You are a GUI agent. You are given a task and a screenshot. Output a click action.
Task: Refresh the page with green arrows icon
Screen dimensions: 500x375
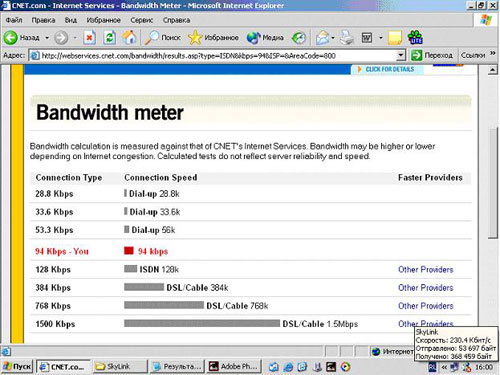(x=109, y=38)
